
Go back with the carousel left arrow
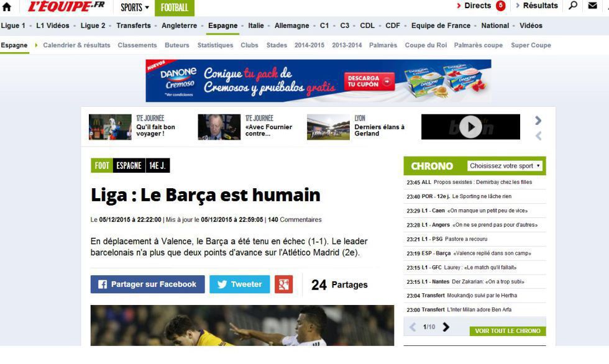coord(538,136)
